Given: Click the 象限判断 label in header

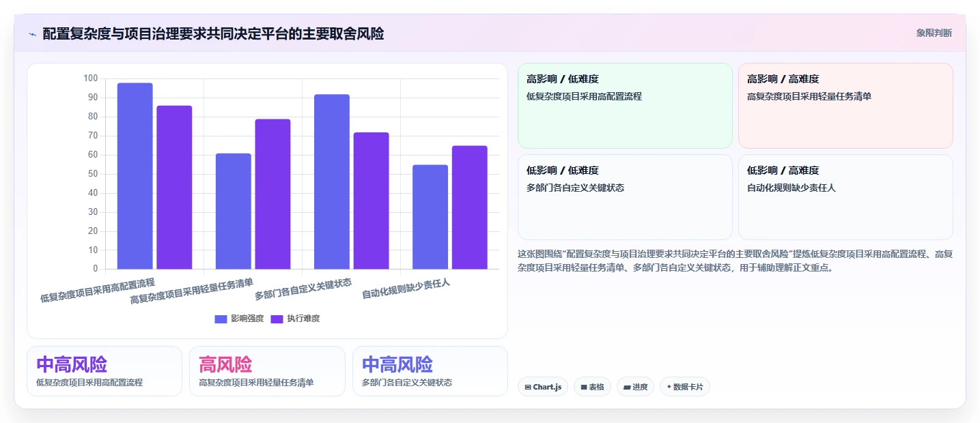Looking at the screenshot, I should pyautogui.click(x=934, y=33).
